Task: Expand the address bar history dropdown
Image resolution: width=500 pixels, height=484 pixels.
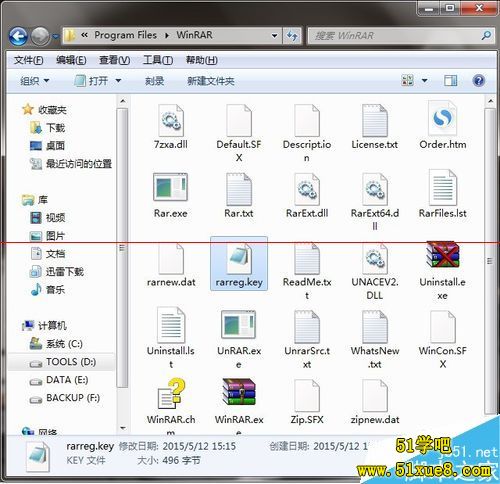Action: coord(274,35)
